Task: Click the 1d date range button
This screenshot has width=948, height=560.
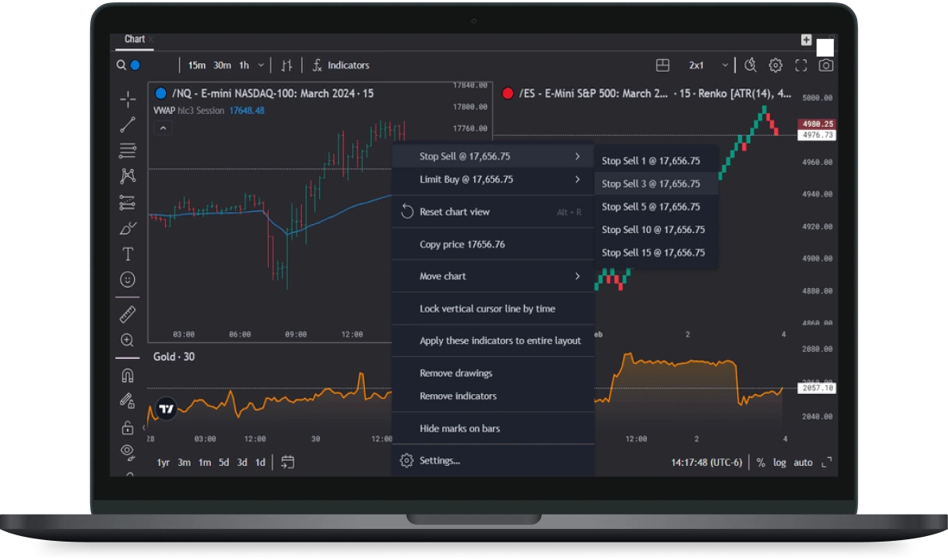Action: point(259,462)
